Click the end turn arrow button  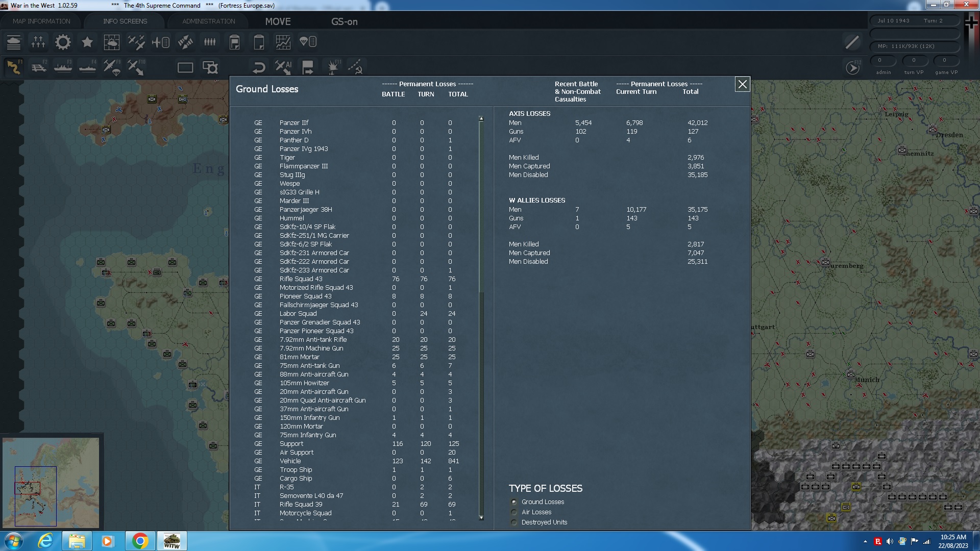(x=853, y=67)
